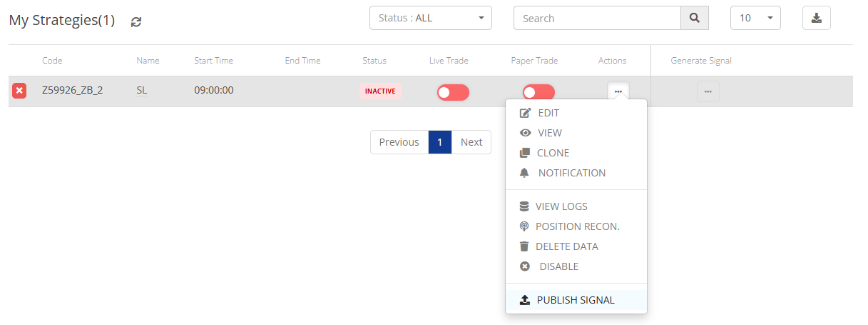The width and height of the screenshot is (868, 325).
Task: Click the refresh strategies icon
Action: click(136, 21)
